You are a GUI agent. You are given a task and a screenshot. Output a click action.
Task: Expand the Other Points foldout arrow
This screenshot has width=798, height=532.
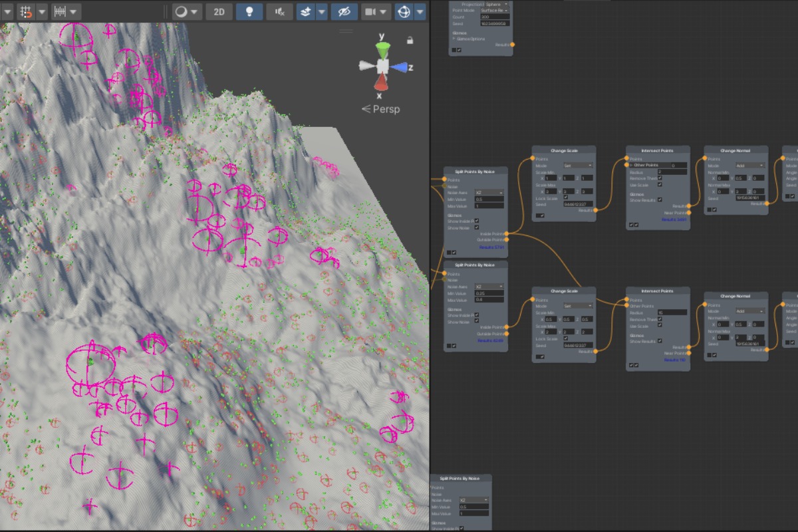tap(630, 165)
